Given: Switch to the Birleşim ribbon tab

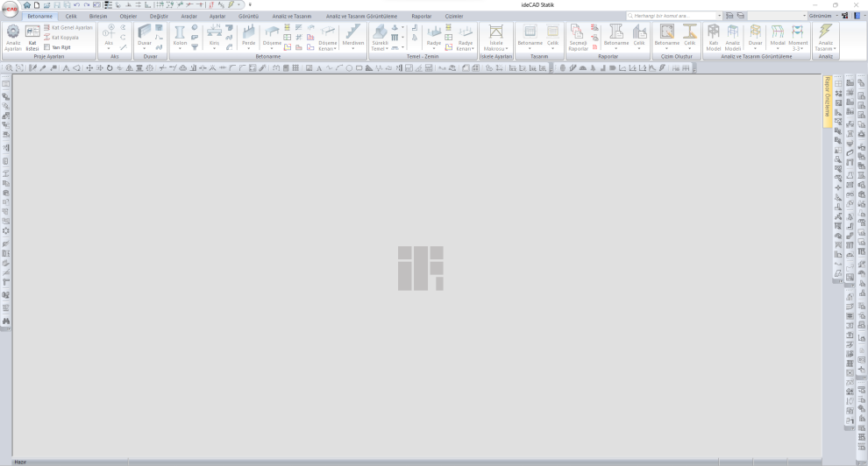Looking at the screenshot, I should [98, 16].
